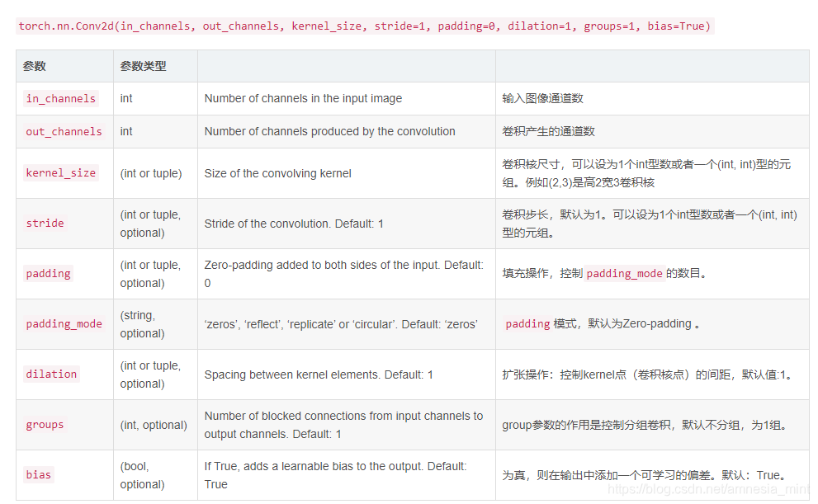818x504 pixels.
Task: Click the '(int or tuple, optional)' type in the padding row
Action: tap(150, 274)
